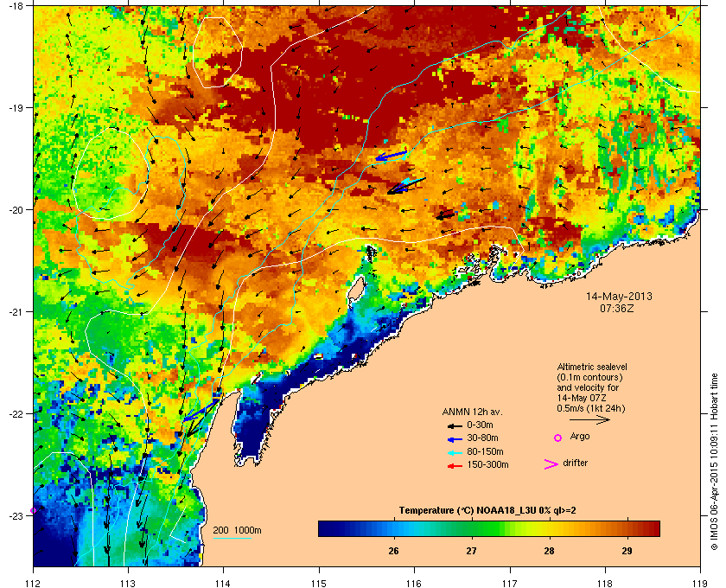Click the 'Argo' legend label
The width and height of the screenshot is (726, 588).
[x=580, y=437]
